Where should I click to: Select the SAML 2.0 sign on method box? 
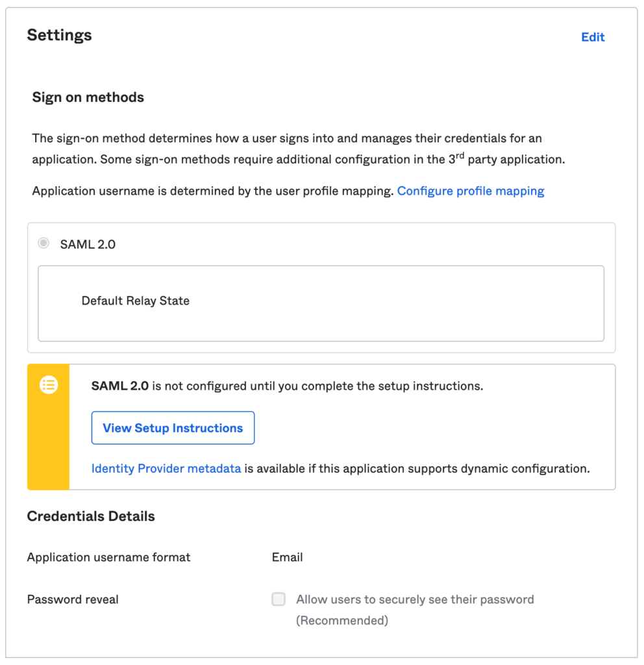321,286
